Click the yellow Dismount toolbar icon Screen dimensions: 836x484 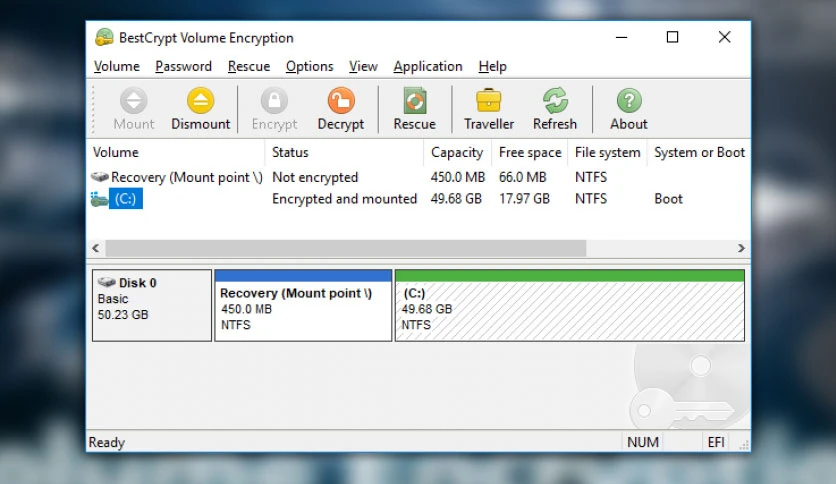(200, 100)
